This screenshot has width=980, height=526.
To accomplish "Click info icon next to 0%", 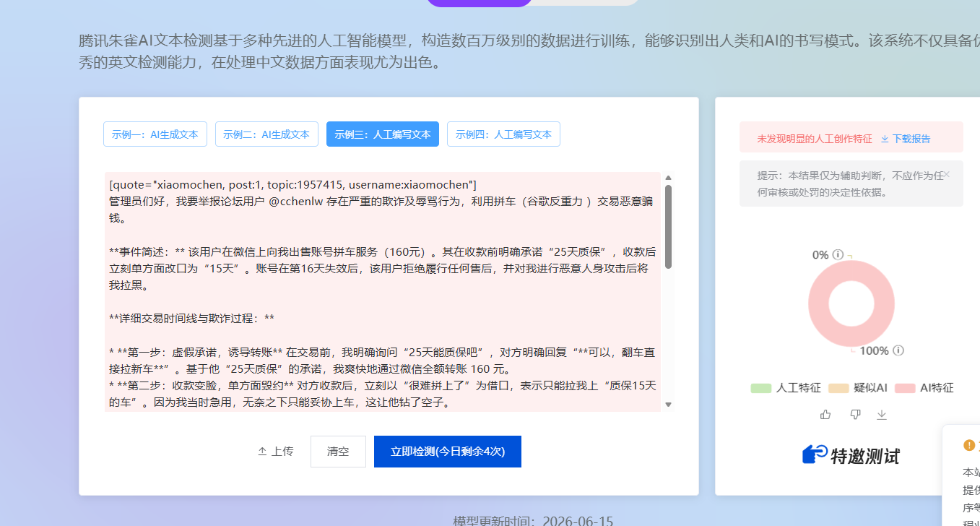I will pos(838,254).
